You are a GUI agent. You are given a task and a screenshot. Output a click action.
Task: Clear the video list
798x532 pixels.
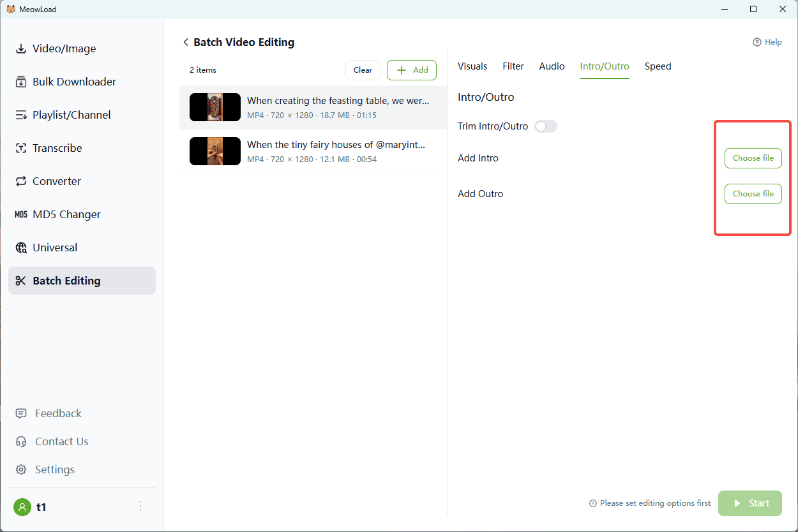click(x=363, y=70)
